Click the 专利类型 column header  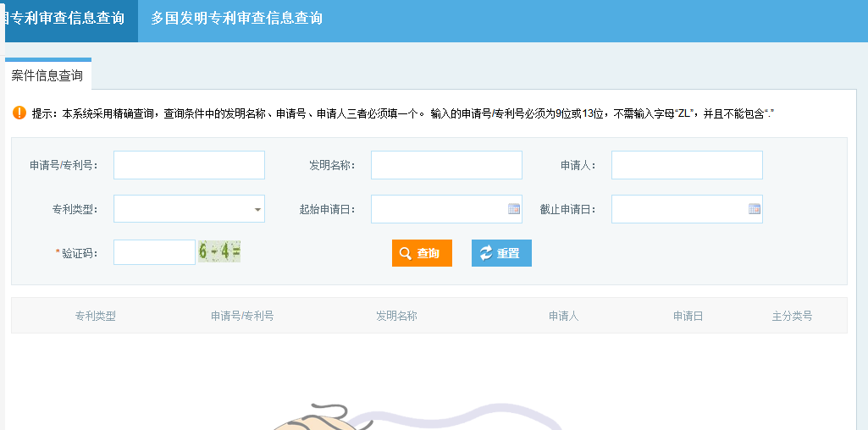[x=96, y=316]
